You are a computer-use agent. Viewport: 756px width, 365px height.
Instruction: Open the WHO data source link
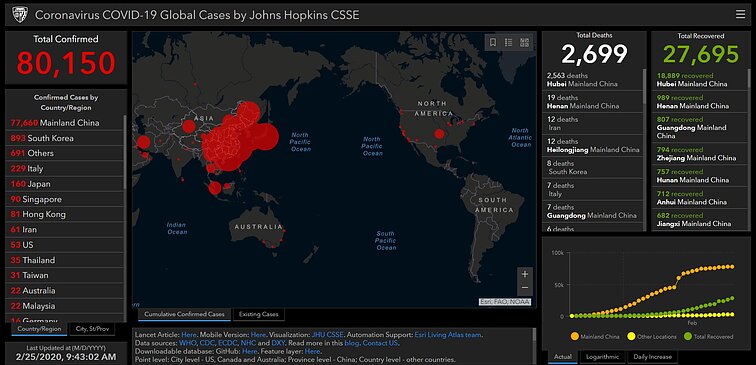coord(187,343)
